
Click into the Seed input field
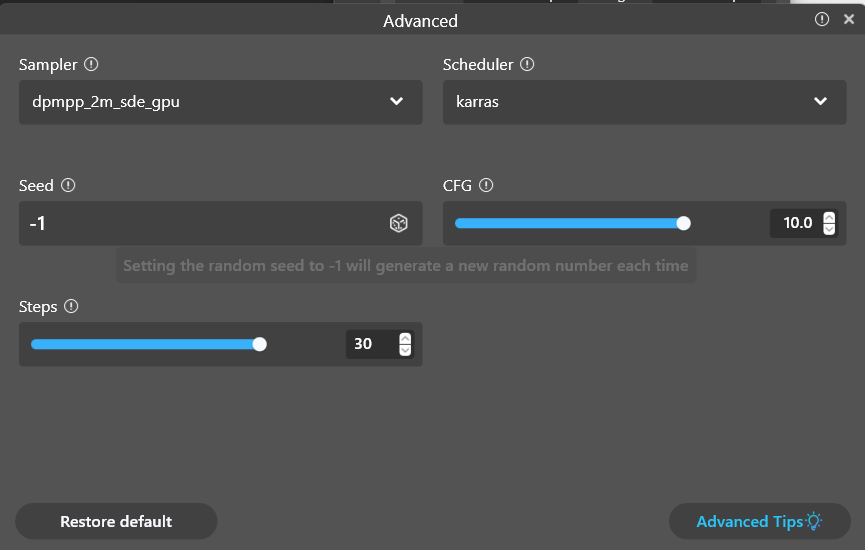coord(200,223)
